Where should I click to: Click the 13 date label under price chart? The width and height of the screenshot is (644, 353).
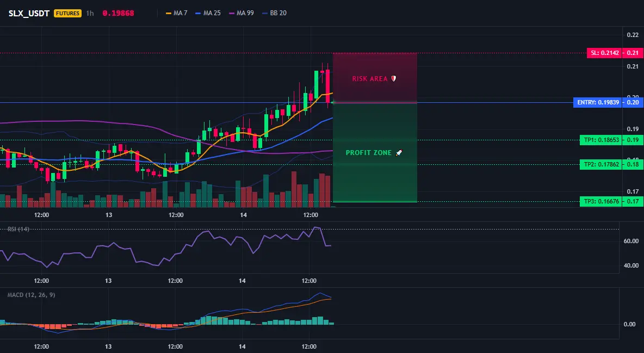(x=109, y=215)
